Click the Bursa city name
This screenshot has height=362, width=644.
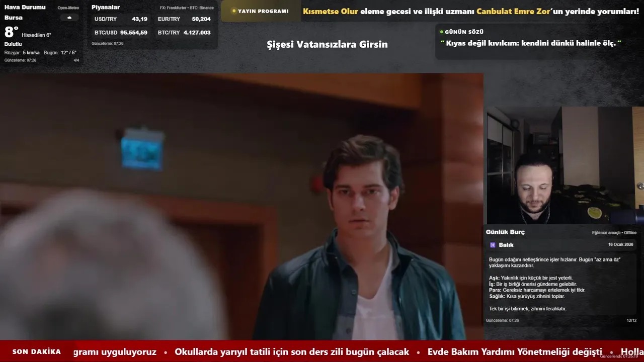(14, 18)
